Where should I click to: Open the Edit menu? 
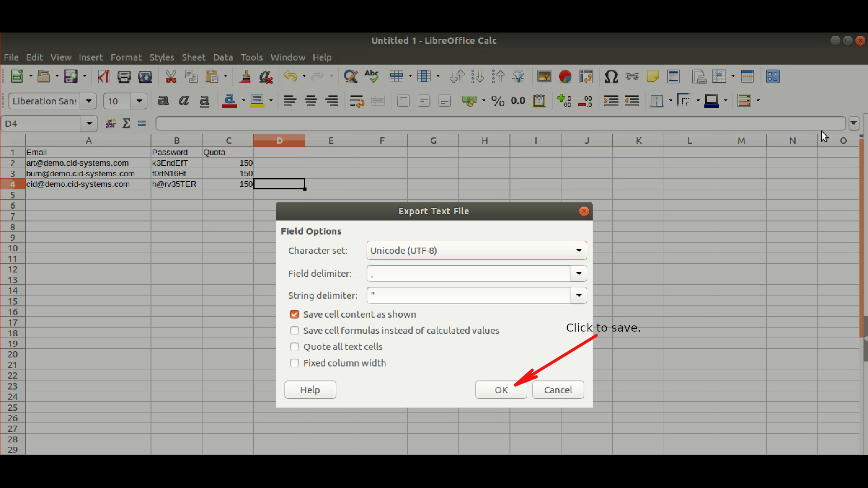pyautogui.click(x=34, y=57)
